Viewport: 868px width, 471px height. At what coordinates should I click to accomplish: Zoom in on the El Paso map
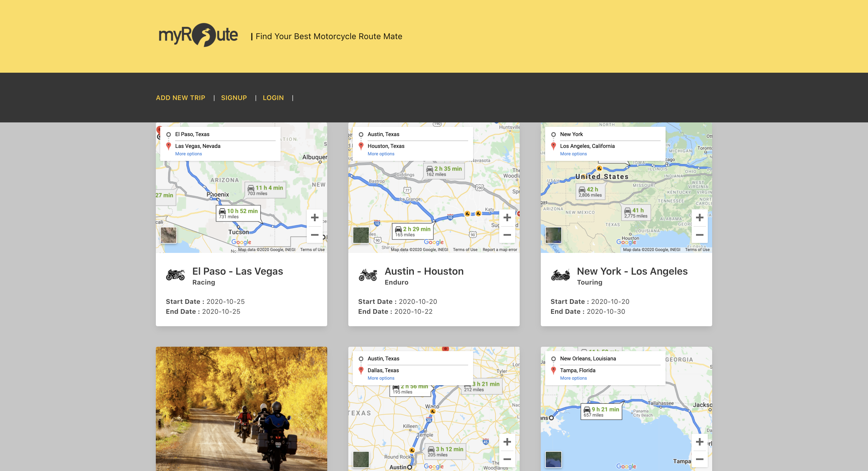(x=314, y=217)
